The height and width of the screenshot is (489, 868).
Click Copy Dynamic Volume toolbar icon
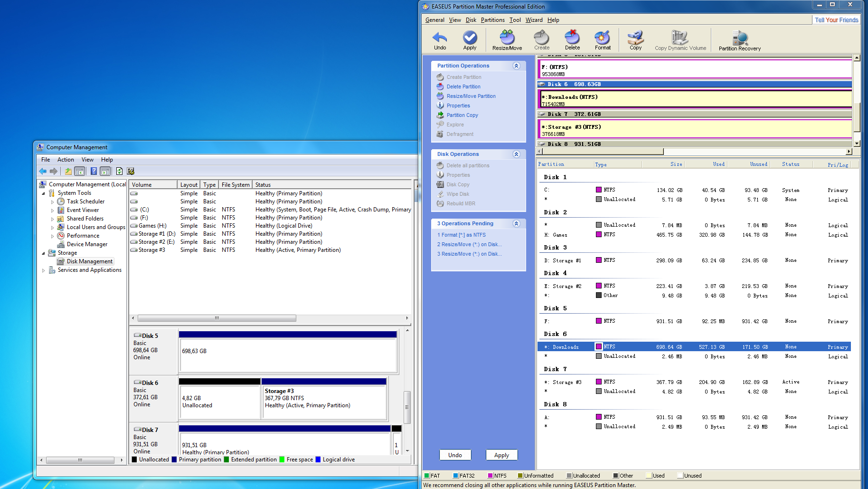click(680, 40)
